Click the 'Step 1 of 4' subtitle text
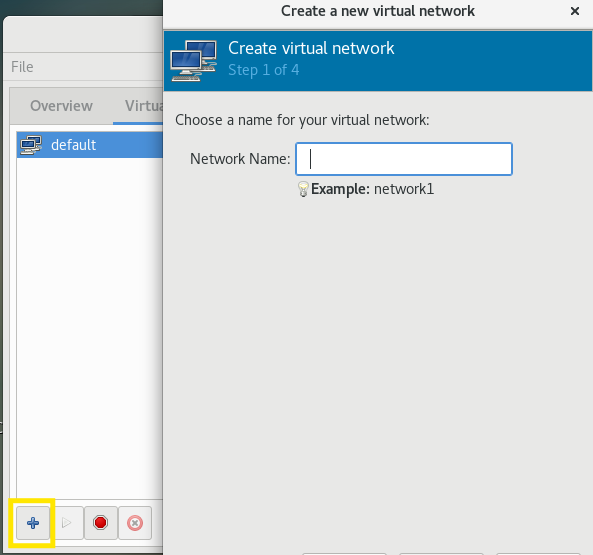Viewport: 593px width, 555px height. tap(264, 70)
